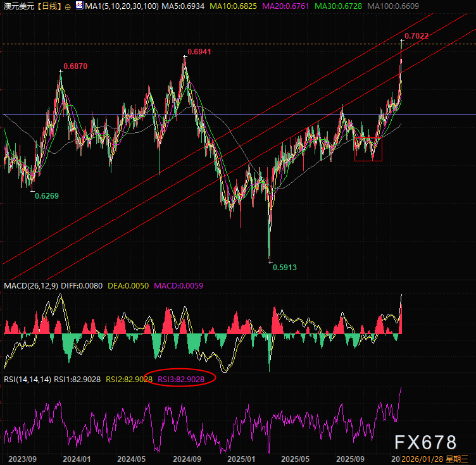Click the 0.5913 low price marker
The width and height of the screenshot is (476, 465).
click(x=284, y=268)
